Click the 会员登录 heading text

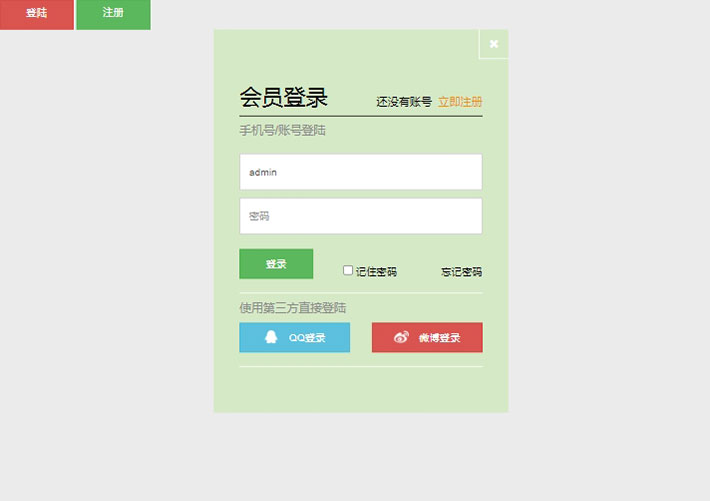coord(283,97)
